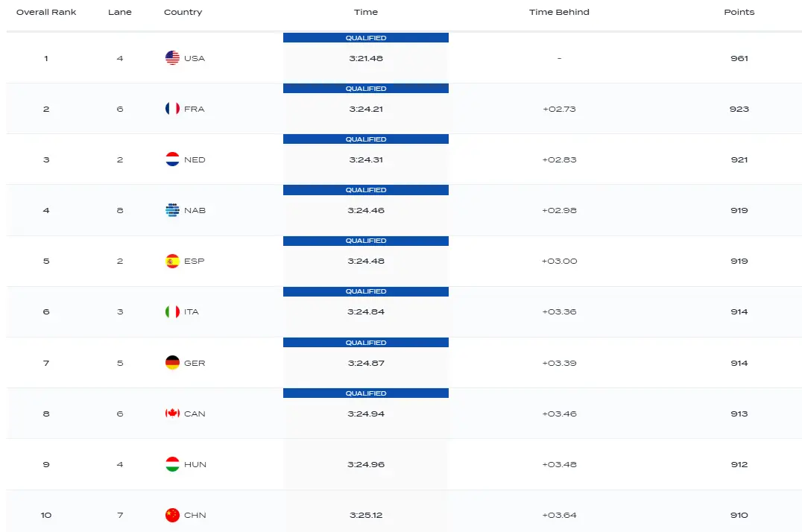Click the Lane column header
Viewport: 802px width, 532px height.
[120, 12]
